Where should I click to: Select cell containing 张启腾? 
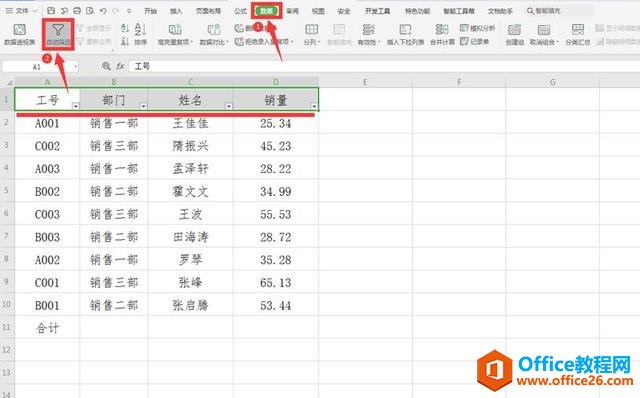[190, 305]
